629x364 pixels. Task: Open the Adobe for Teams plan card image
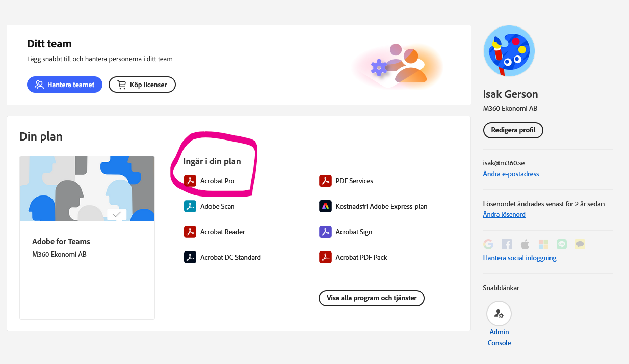(x=87, y=189)
